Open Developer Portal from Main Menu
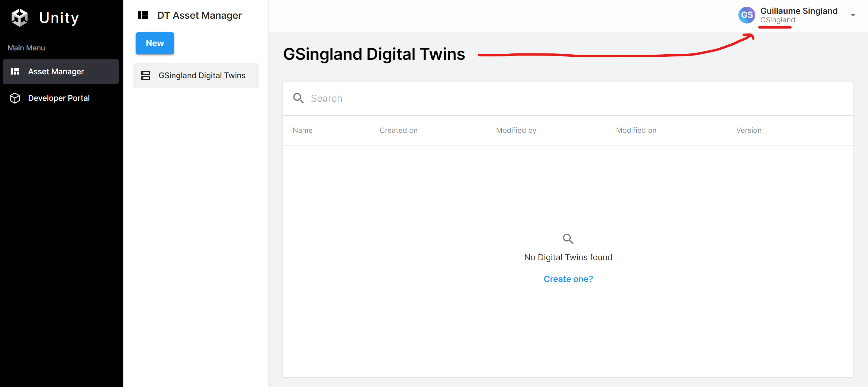The image size is (868, 387). click(59, 98)
